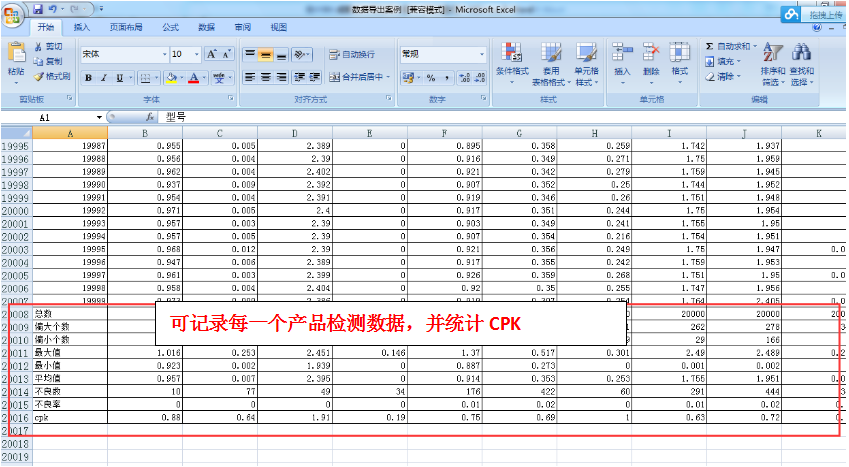849x467 pixels.
Task: Click AutoSum (自动求和) button
Action: pos(735,46)
